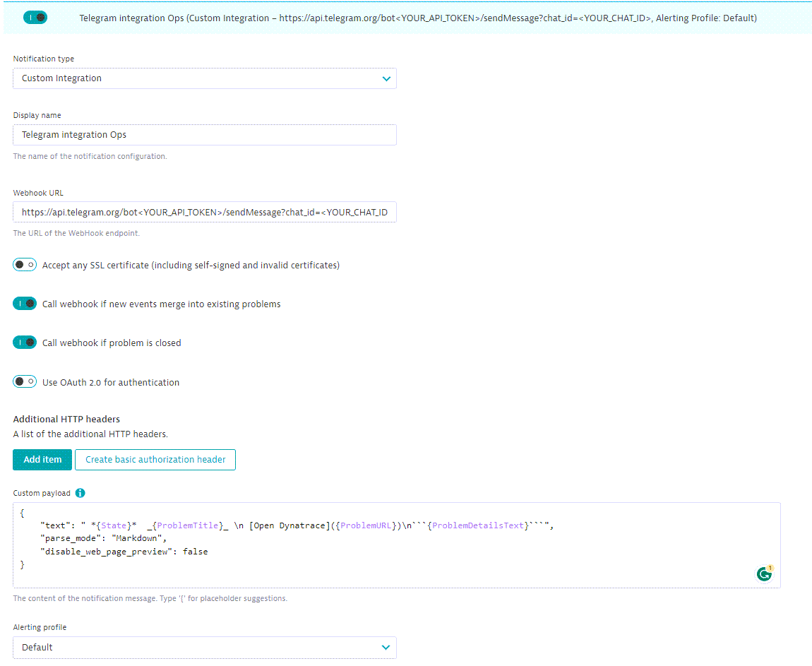Screen dimensions: 812x666
Task: Enable Accept any SSL certificate
Action: [x=25, y=264]
